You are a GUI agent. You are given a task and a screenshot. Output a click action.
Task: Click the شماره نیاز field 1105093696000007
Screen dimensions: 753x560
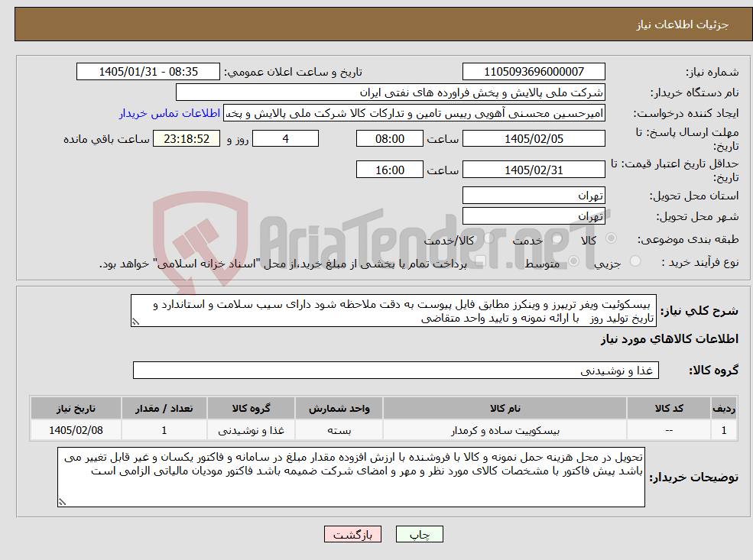(534, 72)
